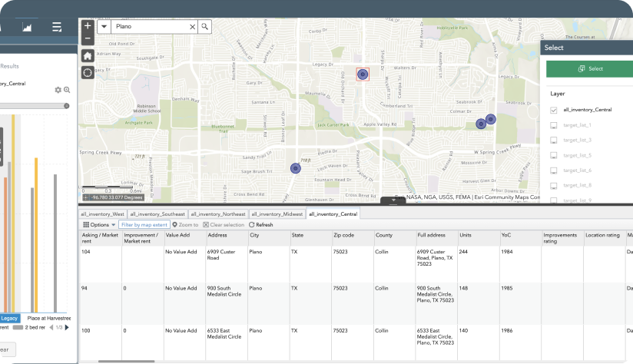Image resolution: width=633 pixels, height=364 pixels.
Task: Check the target_list_1 layer box
Action: click(x=553, y=125)
